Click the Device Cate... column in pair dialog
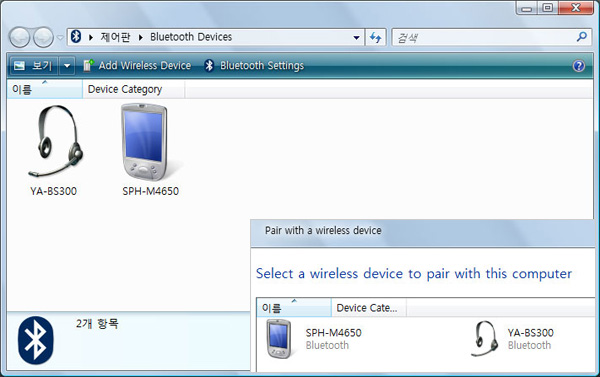The width and height of the screenshot is (600, 377). tap(369, 307)
